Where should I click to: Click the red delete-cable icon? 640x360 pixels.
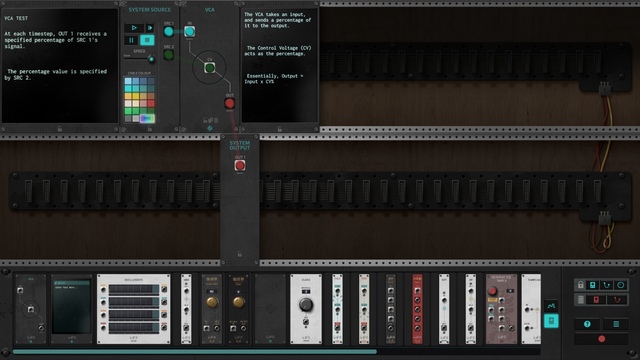point(617,300)
